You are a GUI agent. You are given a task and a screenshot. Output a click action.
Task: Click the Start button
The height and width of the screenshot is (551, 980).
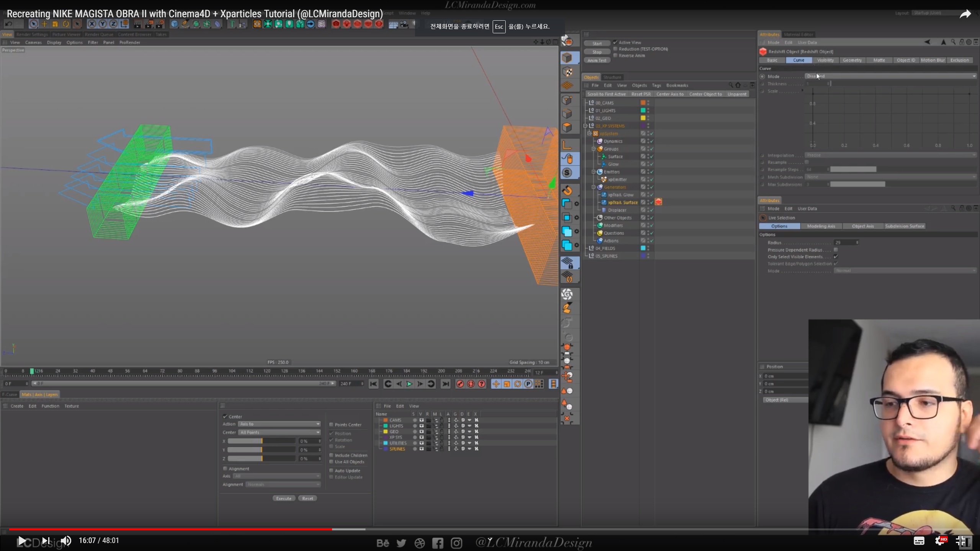tap(597, 43)
